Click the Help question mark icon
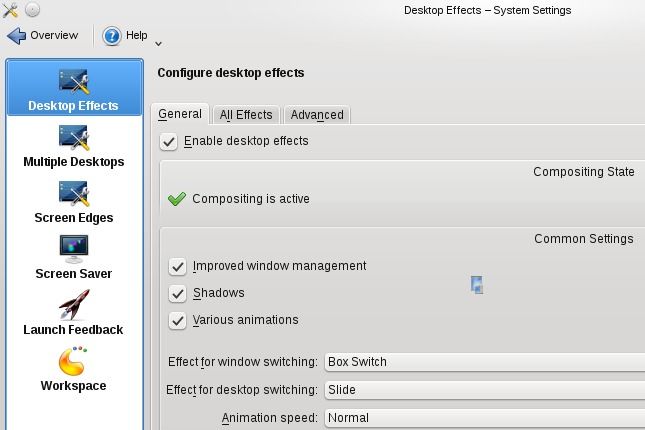Viewport: 645px width, 430px height. coord(111,36)
